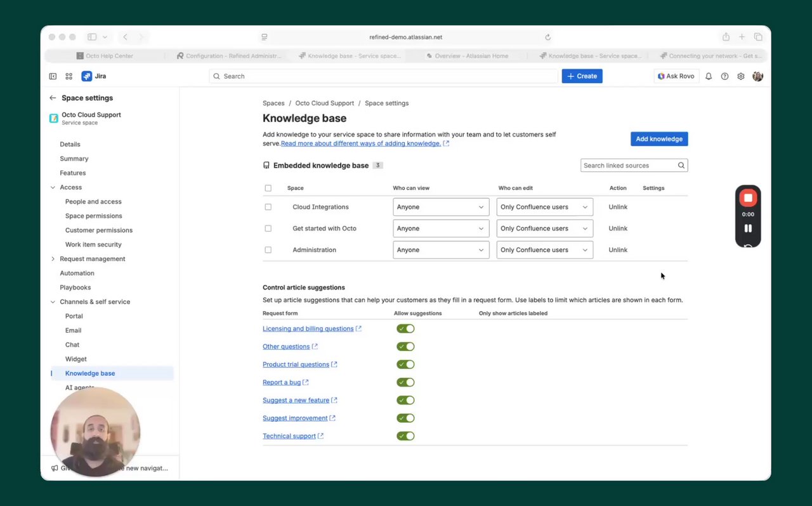Click the Embedded knowledge base book icon
Viewport: 812px width, 506px height.
(266, 166)
